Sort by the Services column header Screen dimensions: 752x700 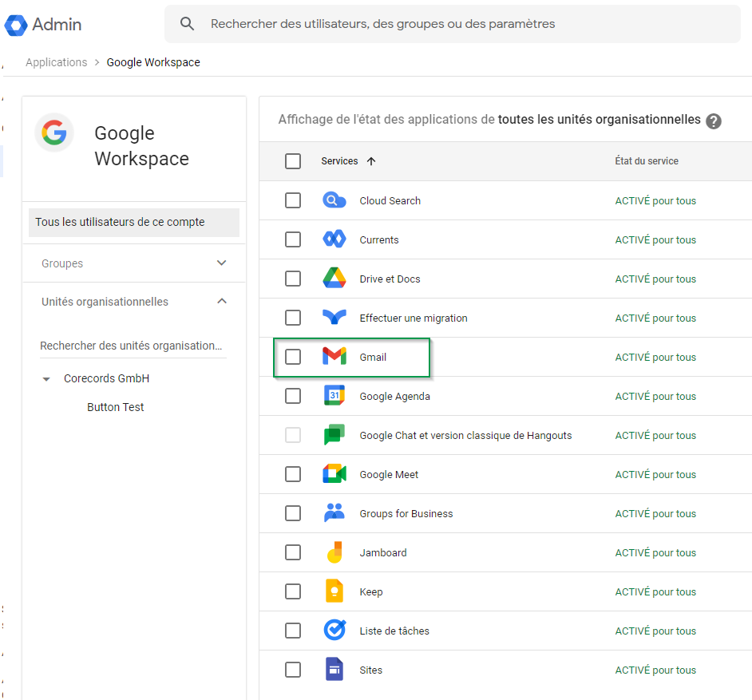(x=340, y=161)
